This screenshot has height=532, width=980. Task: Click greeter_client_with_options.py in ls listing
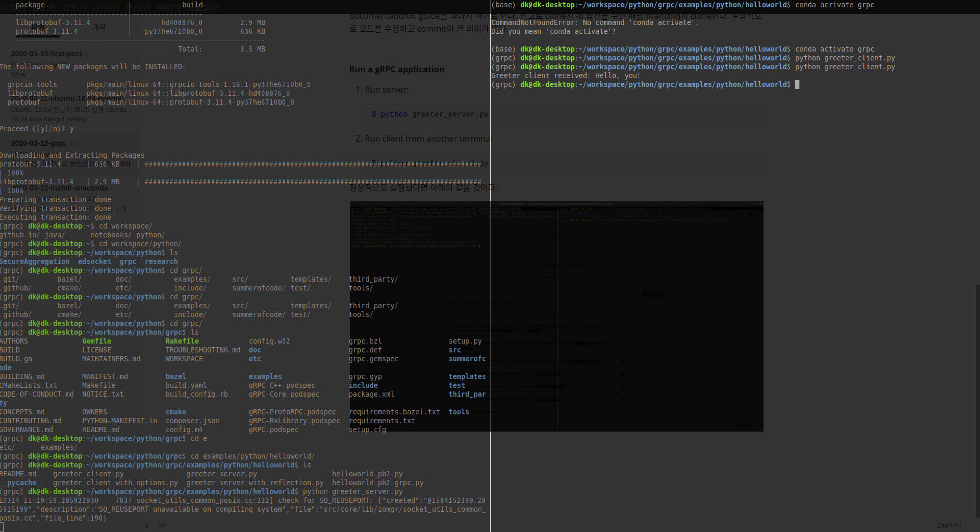point(116,483)
